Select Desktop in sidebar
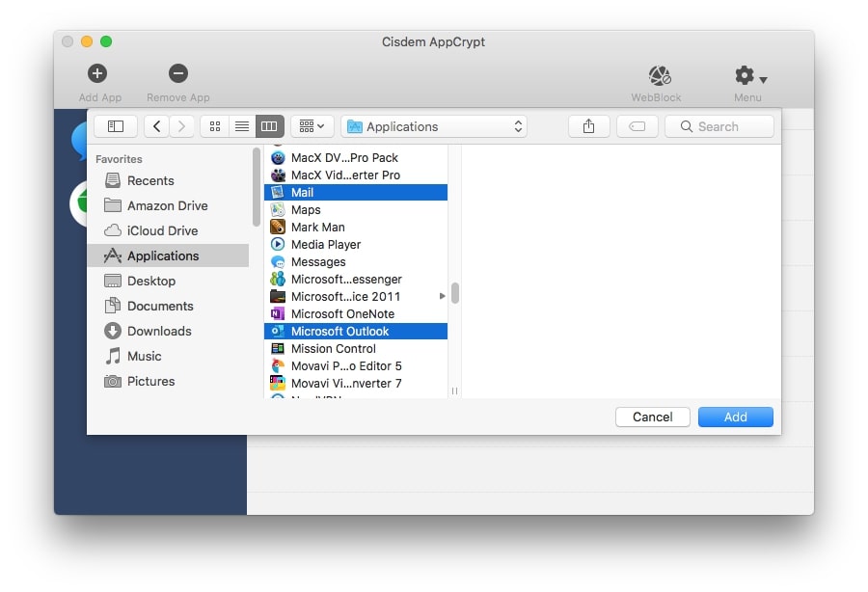The image size is (868, 592). click(x=168, y=281)
